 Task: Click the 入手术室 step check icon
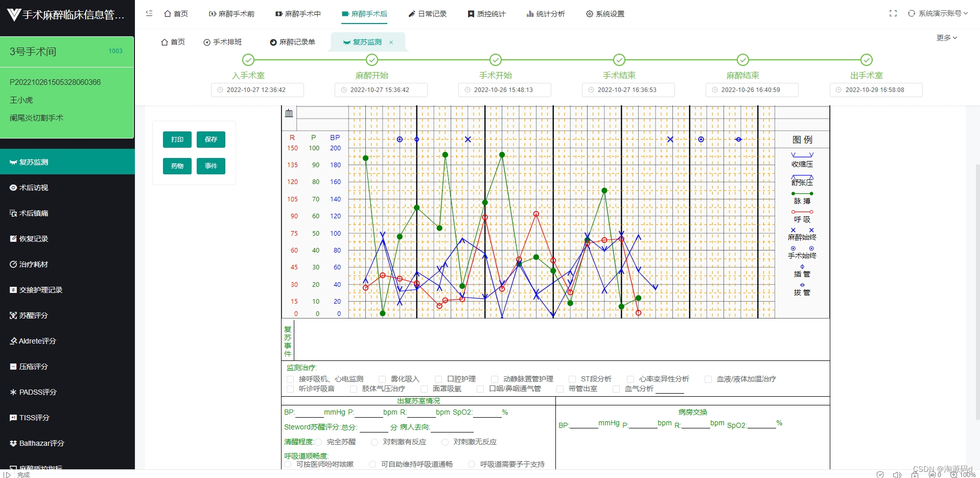tap(248, 60)
